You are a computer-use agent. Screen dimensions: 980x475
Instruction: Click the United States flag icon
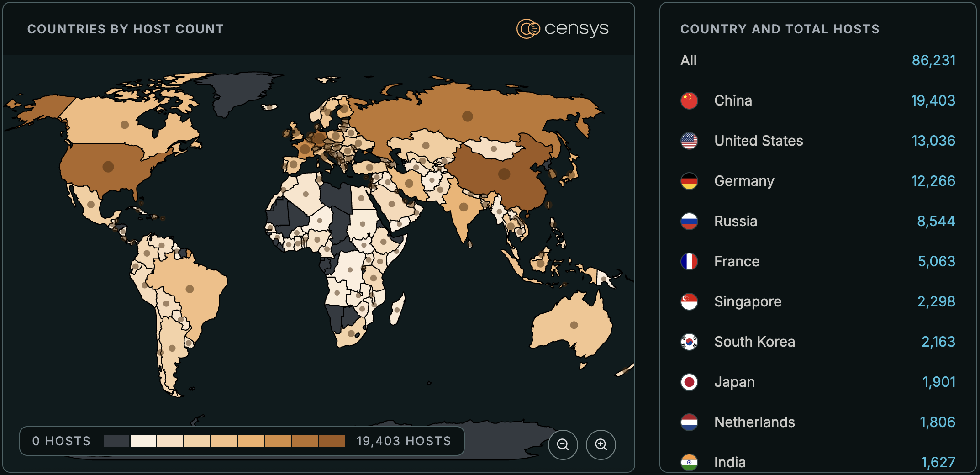689,141
